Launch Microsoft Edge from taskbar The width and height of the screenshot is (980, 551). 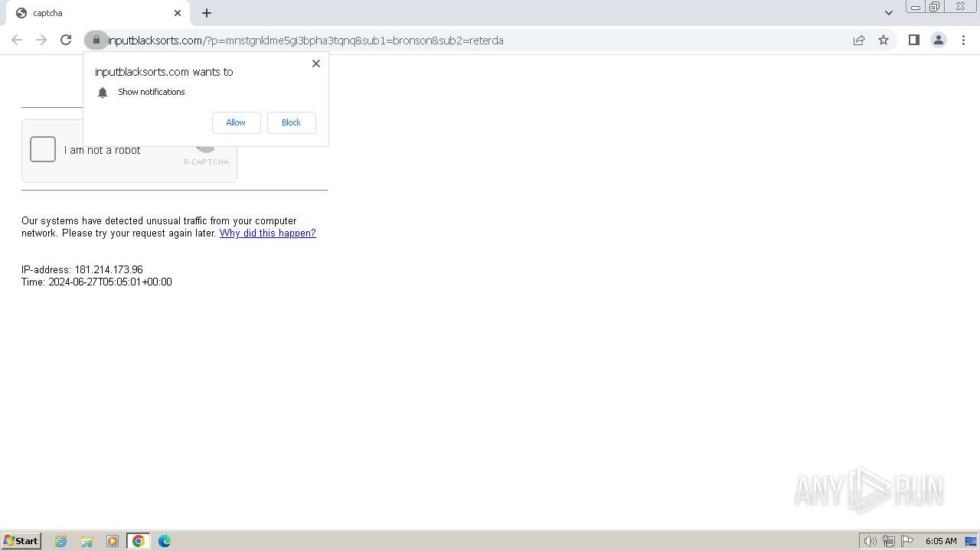coord(165,541)
